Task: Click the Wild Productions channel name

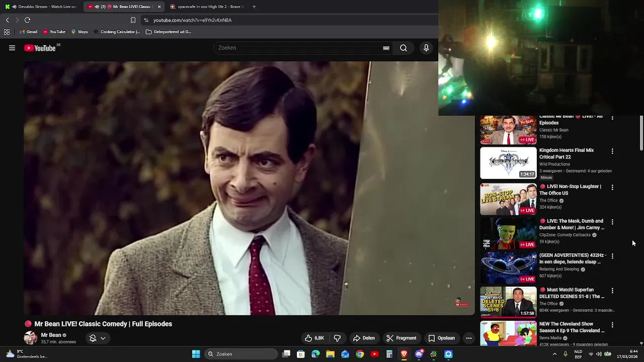Action: pyautogui.click(x=554, y=164)
